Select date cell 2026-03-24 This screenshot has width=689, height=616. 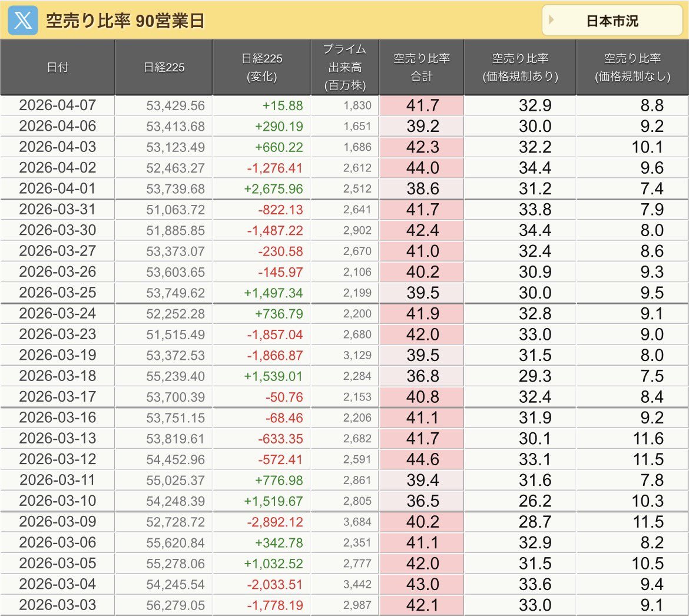[x=58, y=313]
